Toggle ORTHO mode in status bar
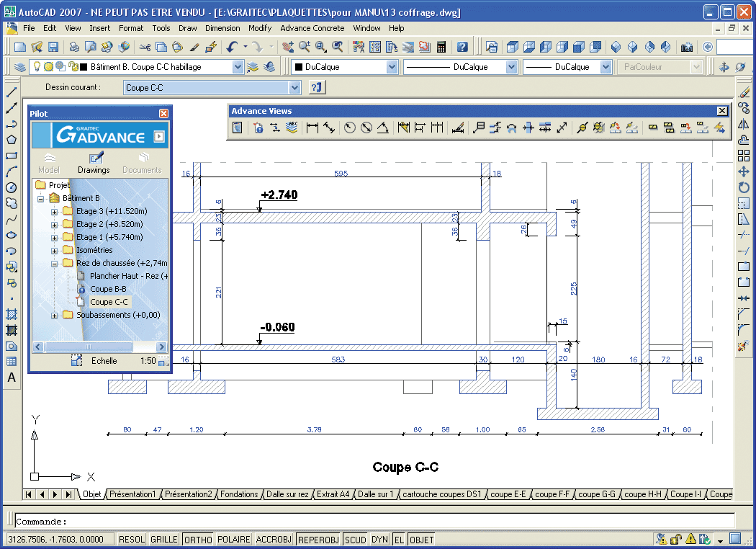The width and height of the screenshot is (756, 549). point(197,539)
